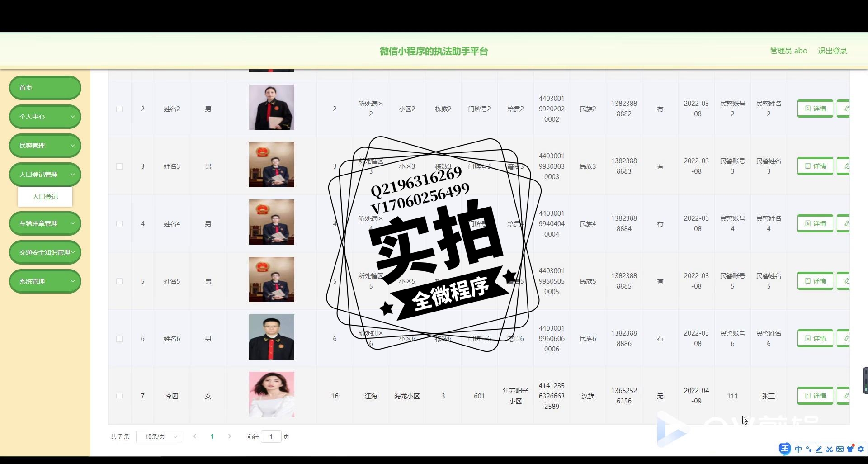
Task: Open the IME scissors screenshot tool
Action: pyautogui.click(x=829, y=449)
